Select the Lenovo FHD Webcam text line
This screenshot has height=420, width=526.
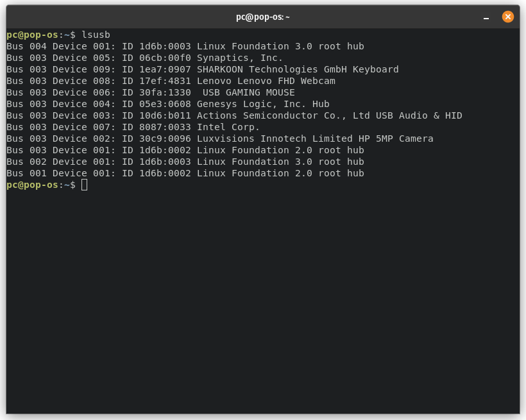(x=186, y=81)
